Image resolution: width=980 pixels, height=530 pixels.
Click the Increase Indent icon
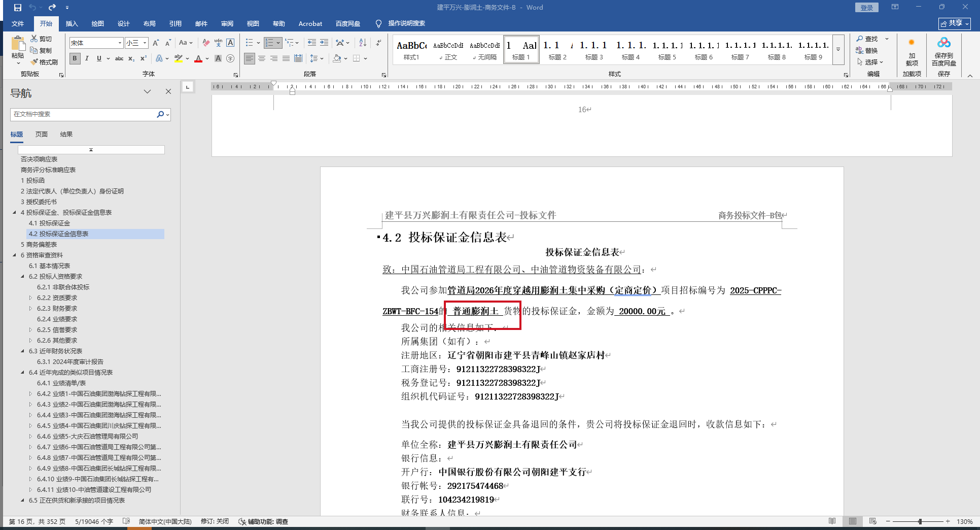click(324, 43)
